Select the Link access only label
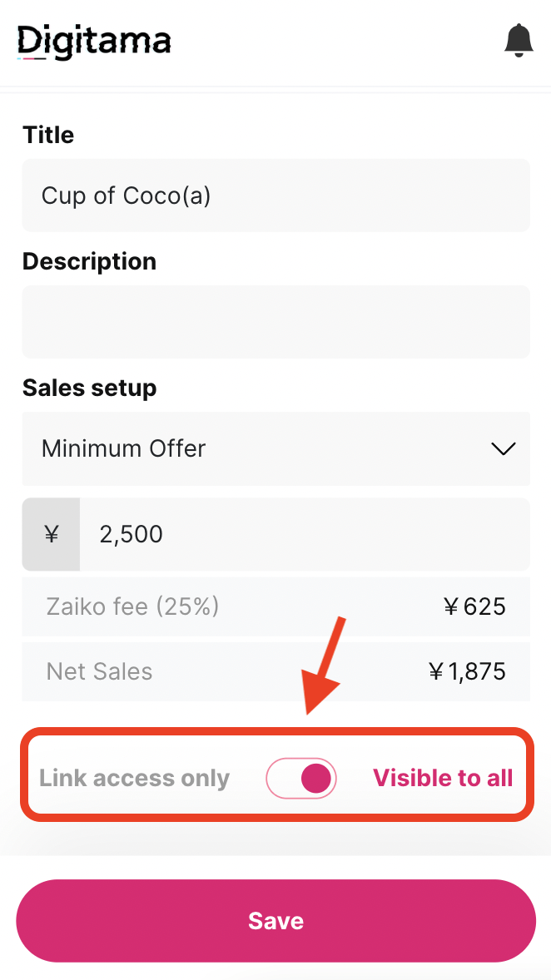 [135, 778]
